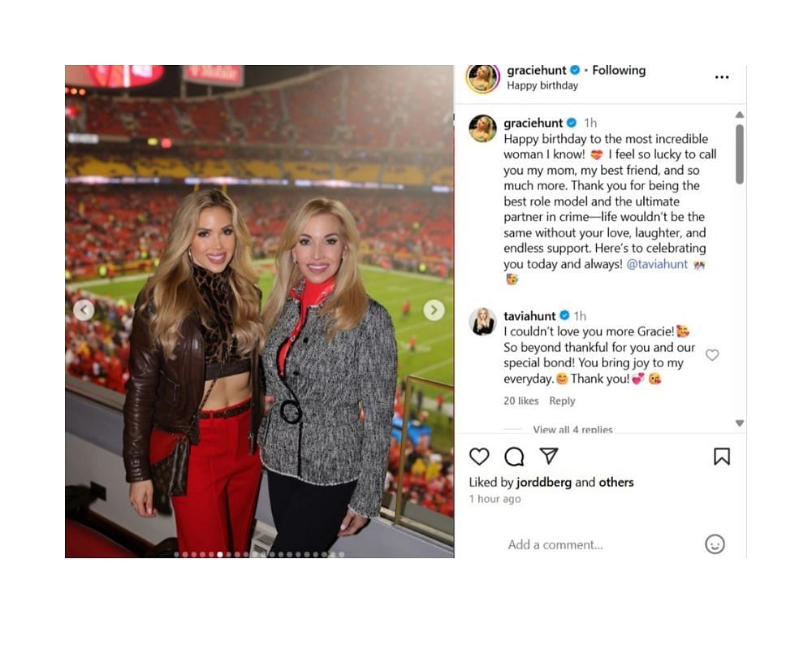
Task: Like taviahunt's comment with small heart
Action: coord(713,355)
